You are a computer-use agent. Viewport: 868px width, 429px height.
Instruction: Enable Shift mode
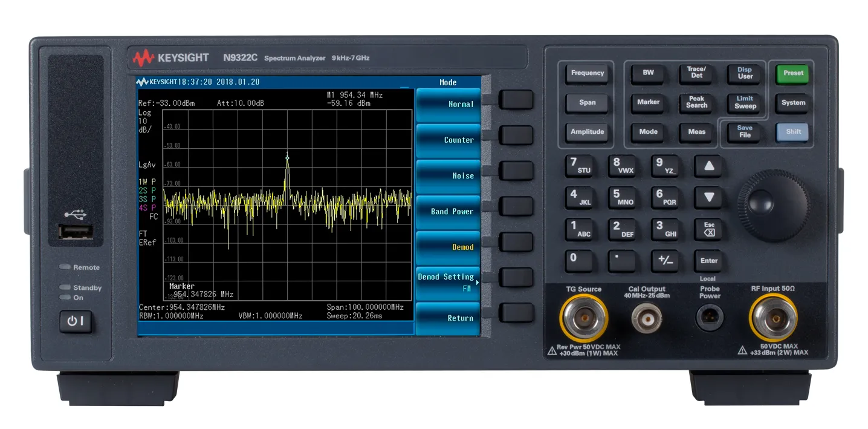click(x=792, y=132)
